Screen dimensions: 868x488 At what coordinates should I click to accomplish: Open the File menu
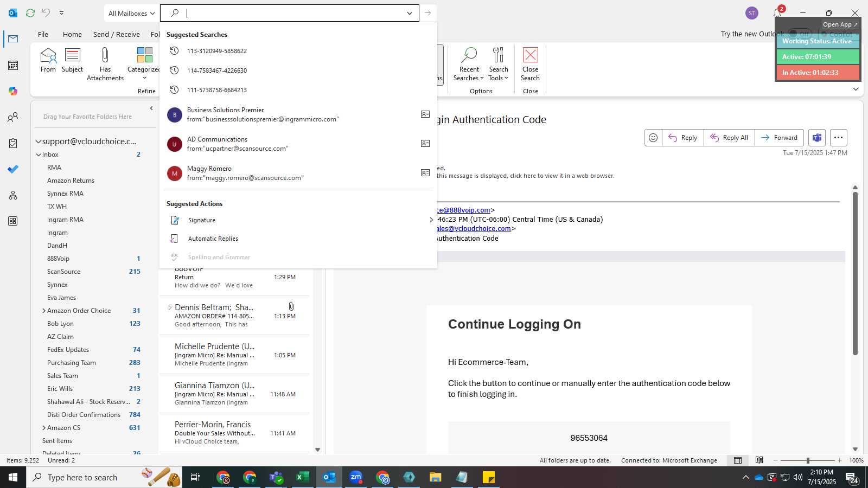(43, 34)
